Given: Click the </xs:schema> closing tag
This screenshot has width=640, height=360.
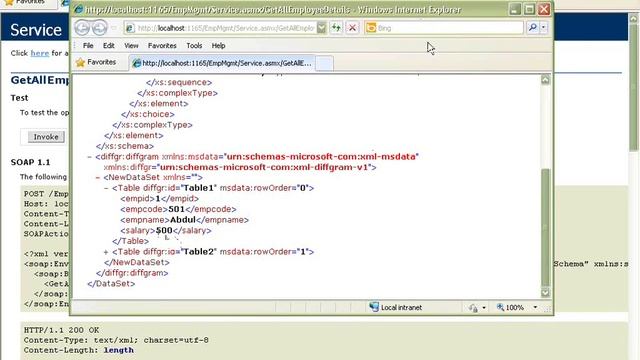Looking at the screenshot, I should [125, 146].
